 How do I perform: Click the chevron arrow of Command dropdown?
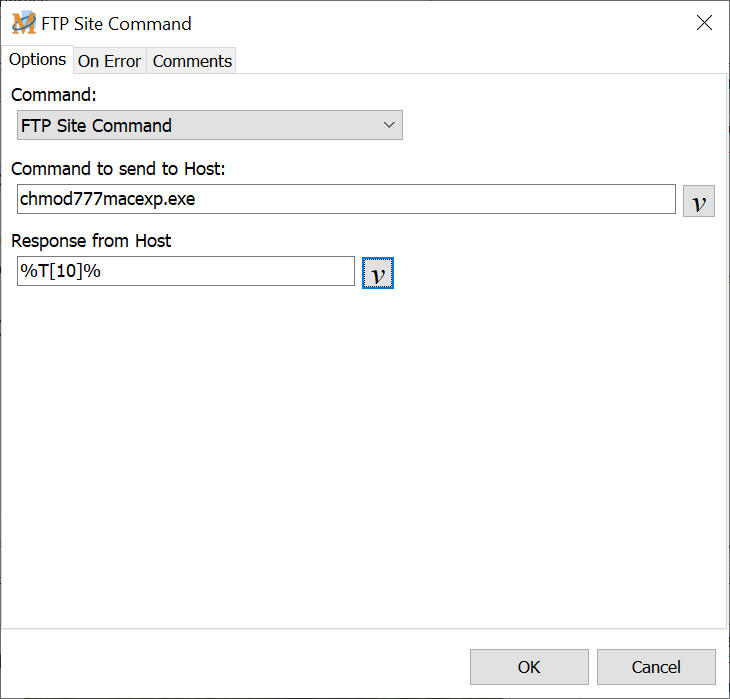tap(389, 125)
